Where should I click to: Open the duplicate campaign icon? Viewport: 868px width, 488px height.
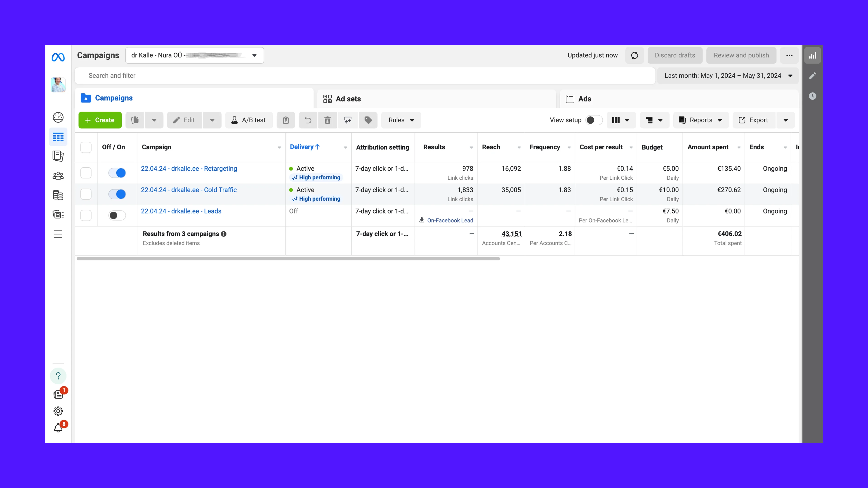tap(135, 120)
